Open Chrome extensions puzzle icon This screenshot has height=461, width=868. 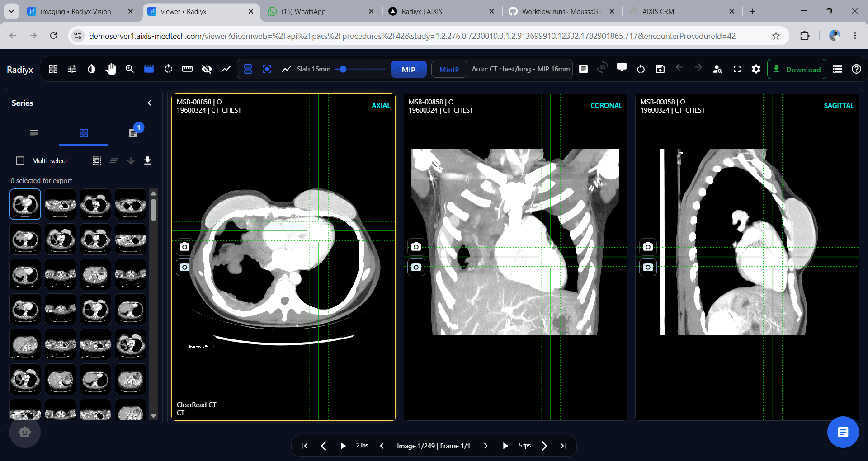[805, 36]
